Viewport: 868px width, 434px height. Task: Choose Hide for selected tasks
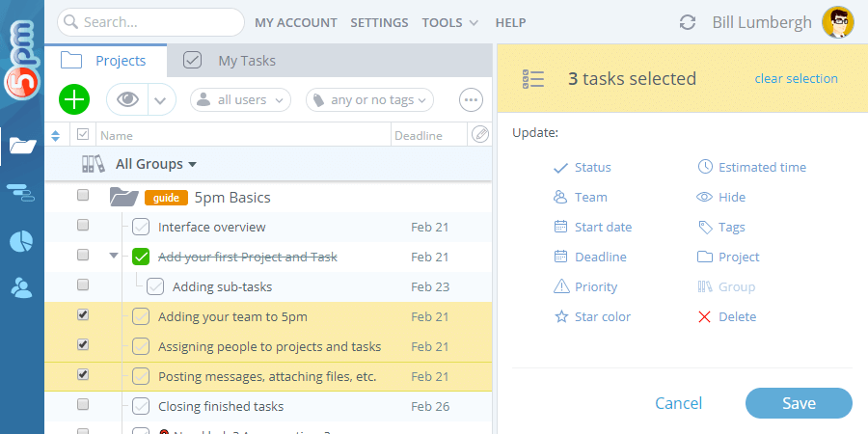pos(721,197)
